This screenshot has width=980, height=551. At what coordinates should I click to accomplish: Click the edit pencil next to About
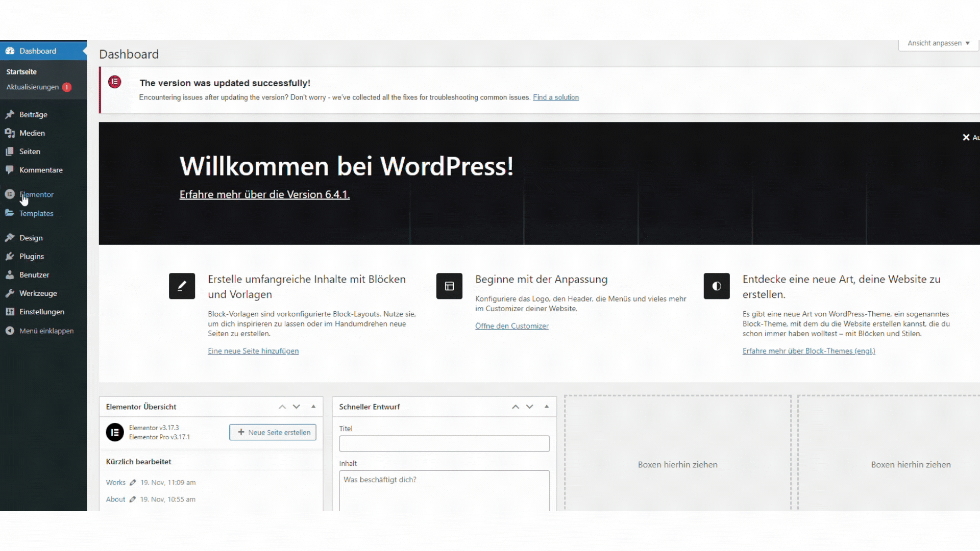133,499
